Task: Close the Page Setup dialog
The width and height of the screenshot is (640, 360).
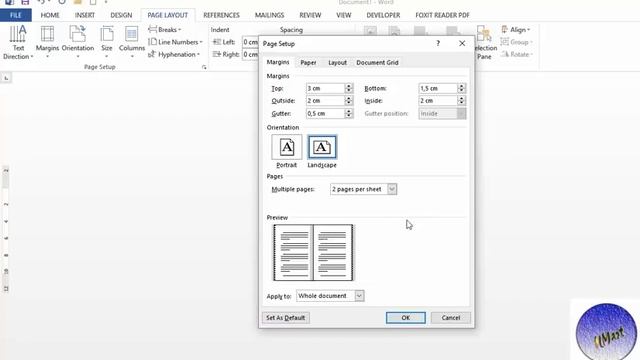Action: pos(462,43)
